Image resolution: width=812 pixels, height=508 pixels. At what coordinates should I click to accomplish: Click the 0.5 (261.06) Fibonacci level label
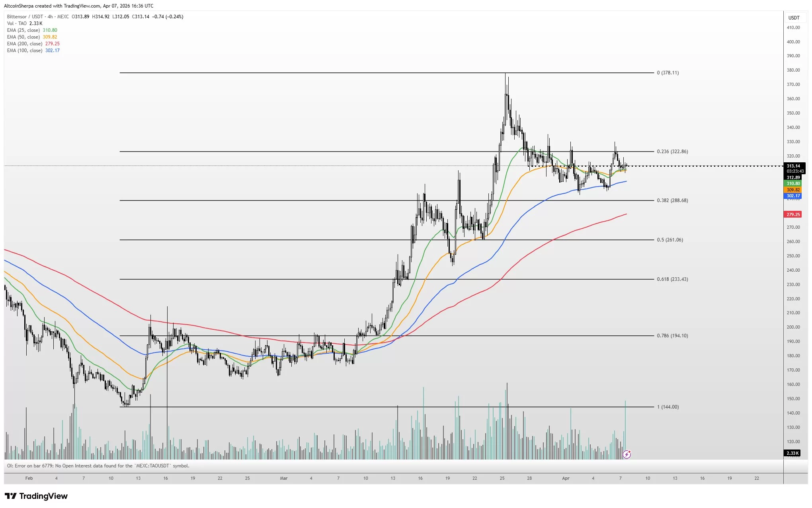click(670, 240)
